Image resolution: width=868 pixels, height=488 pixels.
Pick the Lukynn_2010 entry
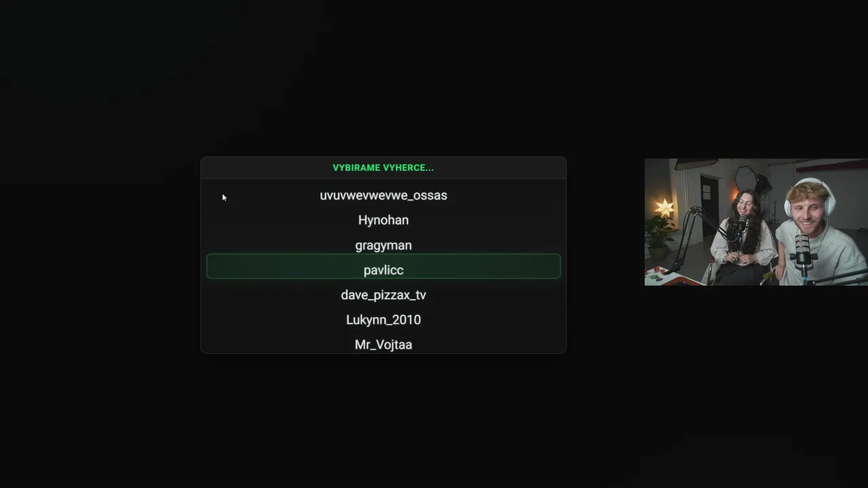coord(383,320)
